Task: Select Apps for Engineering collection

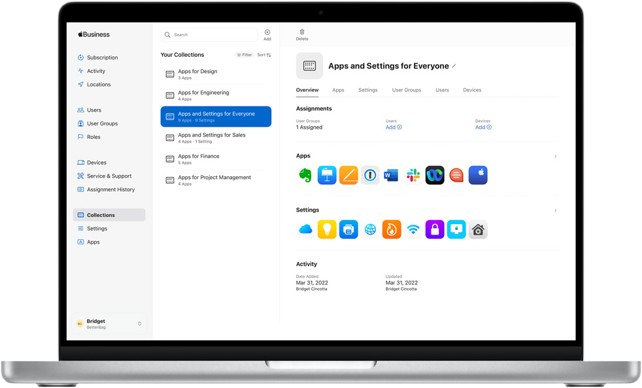Action: tap(216, 95)
